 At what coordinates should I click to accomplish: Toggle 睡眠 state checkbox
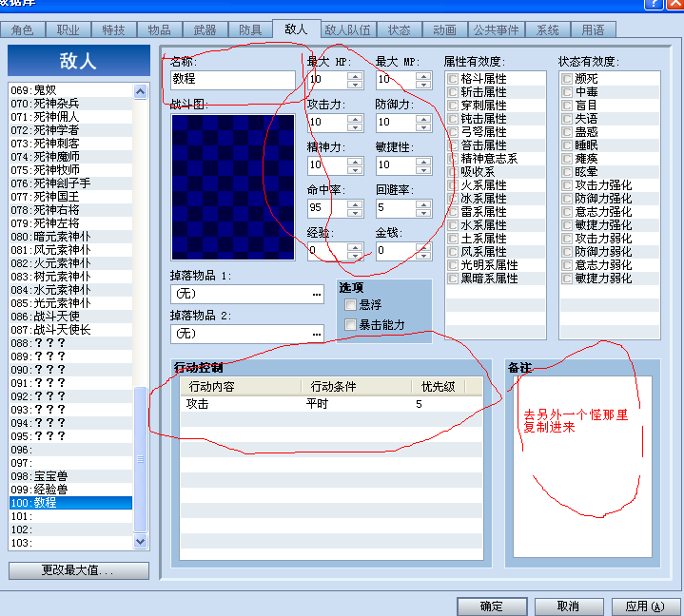click(567, 145)
